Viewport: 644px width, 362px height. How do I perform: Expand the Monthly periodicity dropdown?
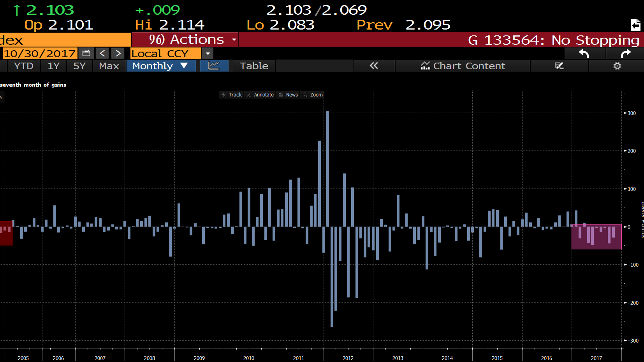tap(160, 66)
